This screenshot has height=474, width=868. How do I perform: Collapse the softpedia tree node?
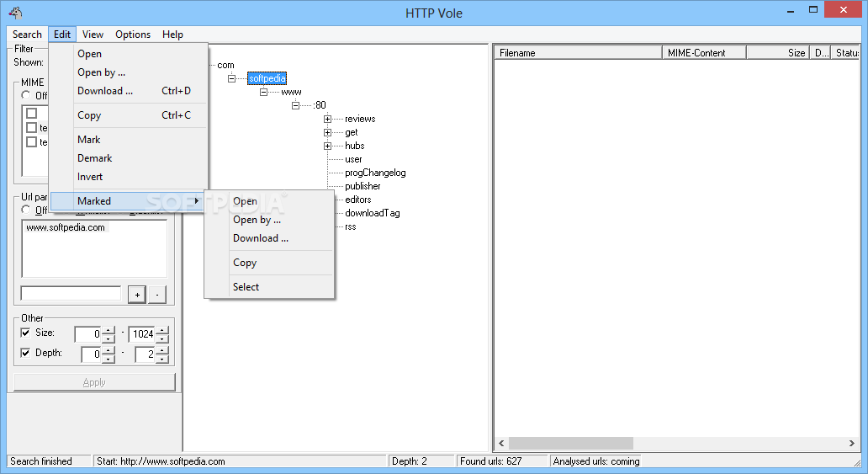231,79
